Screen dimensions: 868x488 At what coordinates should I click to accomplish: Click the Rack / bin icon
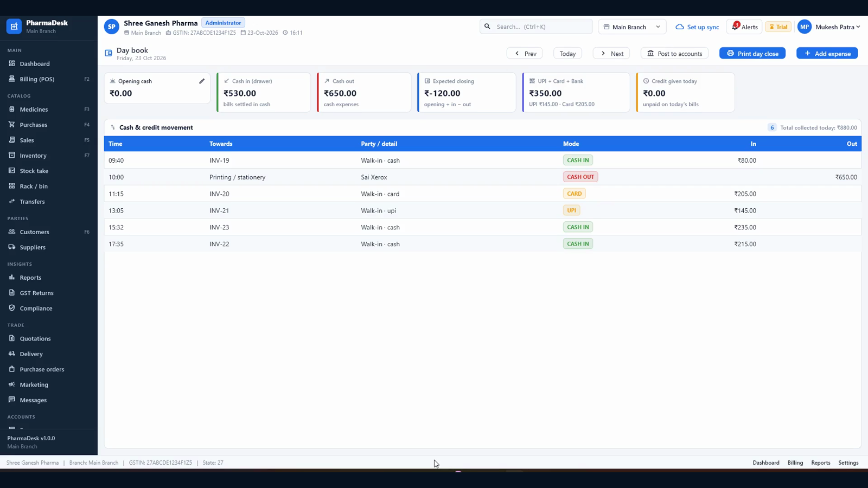12,185
